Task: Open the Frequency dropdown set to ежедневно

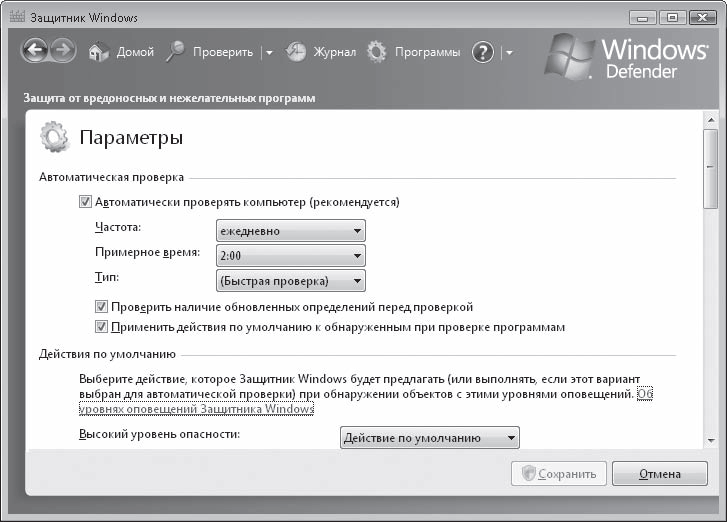Action: pyautogui.click(x=291, y=231)
